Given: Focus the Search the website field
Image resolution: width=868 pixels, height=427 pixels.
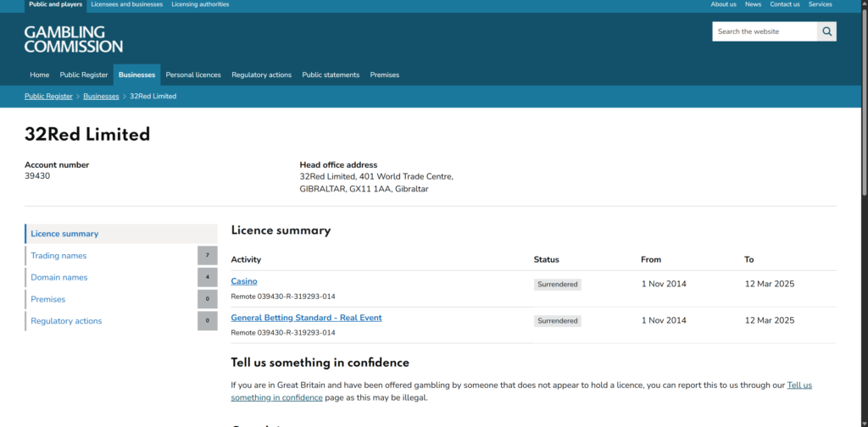Looking at the screenshot, I should [x=765, y=31].
